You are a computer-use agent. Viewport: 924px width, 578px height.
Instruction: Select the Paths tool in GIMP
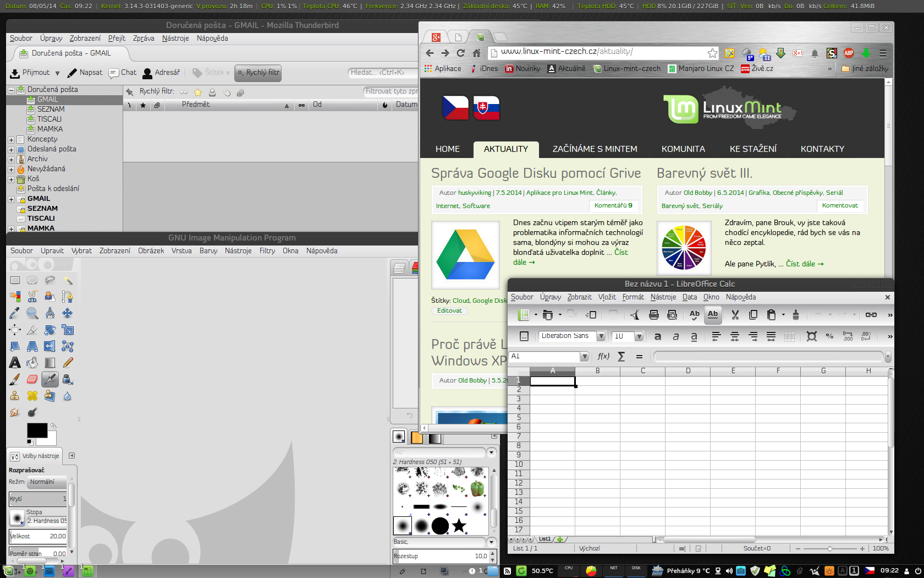pos(68,297)
